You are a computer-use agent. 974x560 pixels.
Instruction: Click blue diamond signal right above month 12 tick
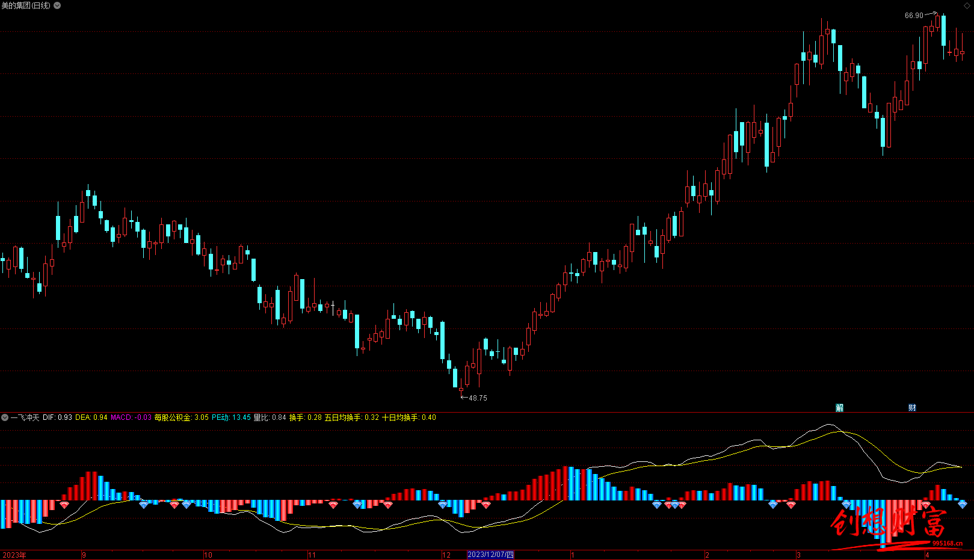coord(443,505)
